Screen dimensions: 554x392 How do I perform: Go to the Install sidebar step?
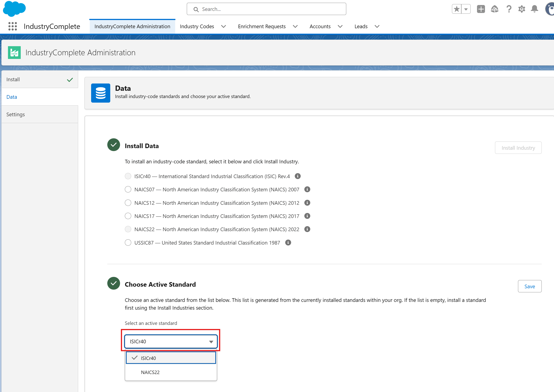pyautogui.click(x=40, y=79)
